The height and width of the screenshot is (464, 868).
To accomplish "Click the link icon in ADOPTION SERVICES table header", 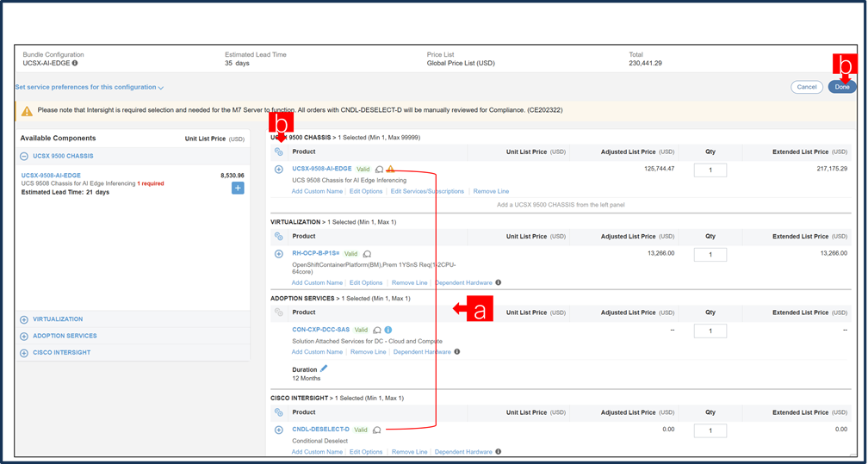I will tap(279, 312).
